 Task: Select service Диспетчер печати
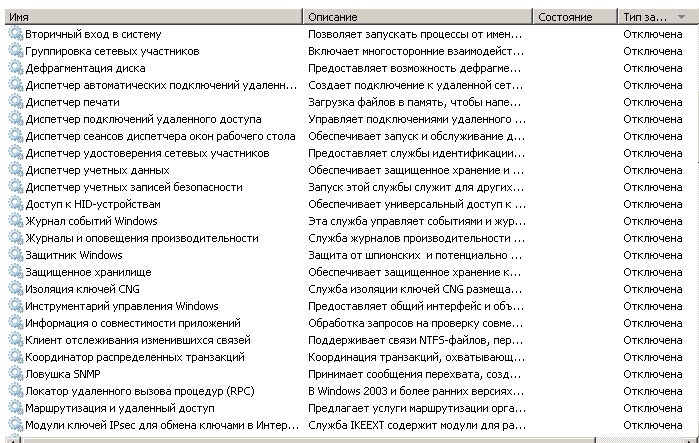click(72, 102)
